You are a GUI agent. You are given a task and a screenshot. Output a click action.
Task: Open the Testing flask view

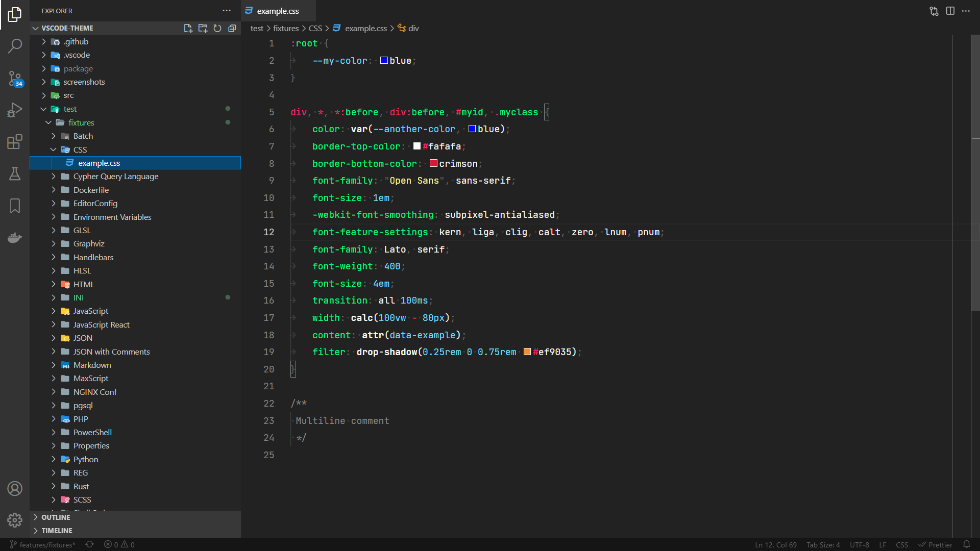coord(15,174)
